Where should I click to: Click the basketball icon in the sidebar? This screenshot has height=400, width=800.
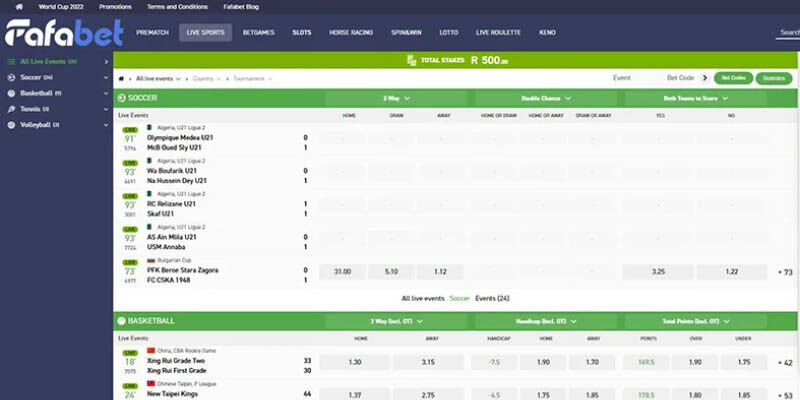tap(11, 93)
